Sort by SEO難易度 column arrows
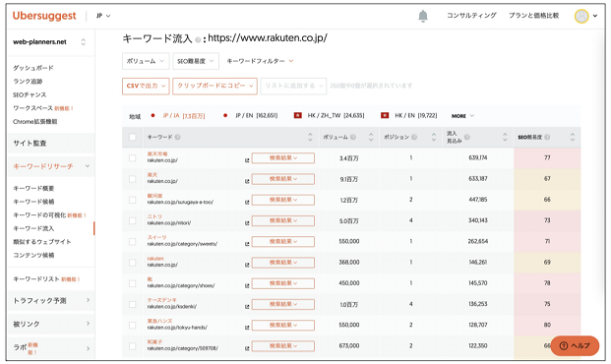The width and height of the screenshot is (611, 364). 573,137
